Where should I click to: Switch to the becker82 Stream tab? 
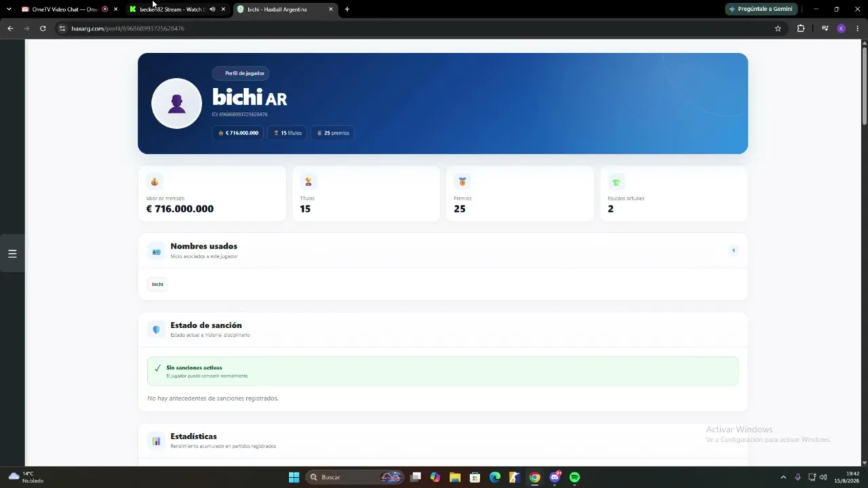[172, 9]
